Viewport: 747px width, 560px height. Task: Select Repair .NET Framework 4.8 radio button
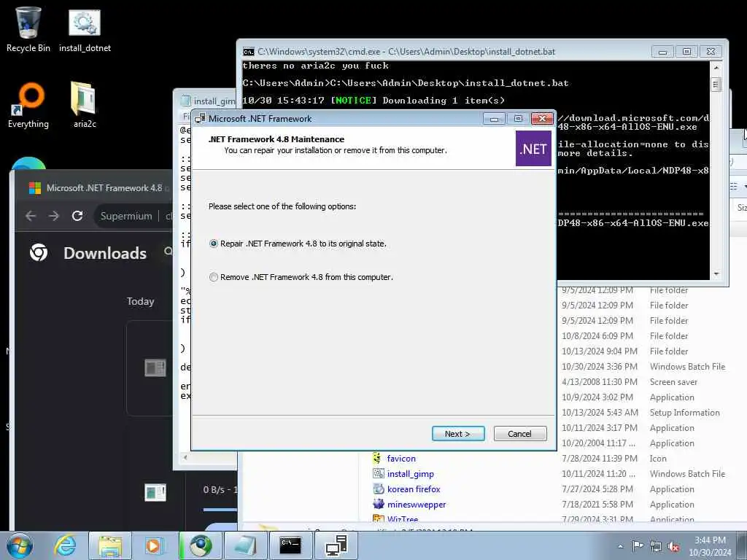coord(214,244)
